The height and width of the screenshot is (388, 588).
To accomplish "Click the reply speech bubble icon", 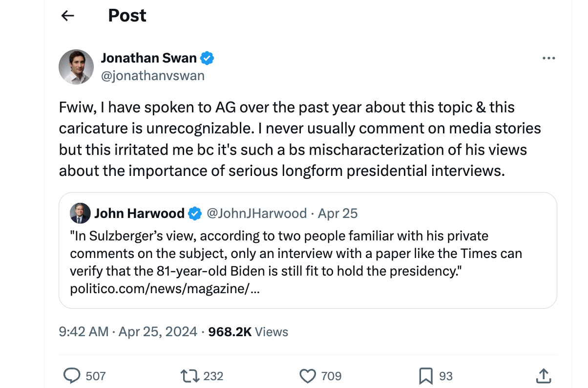I will point(72,376).
